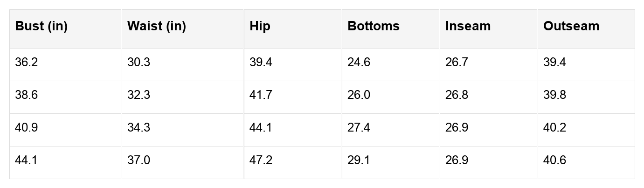644x188 pixels.
Task: Select the bottoms value 24.6
Action: [359, 63]
